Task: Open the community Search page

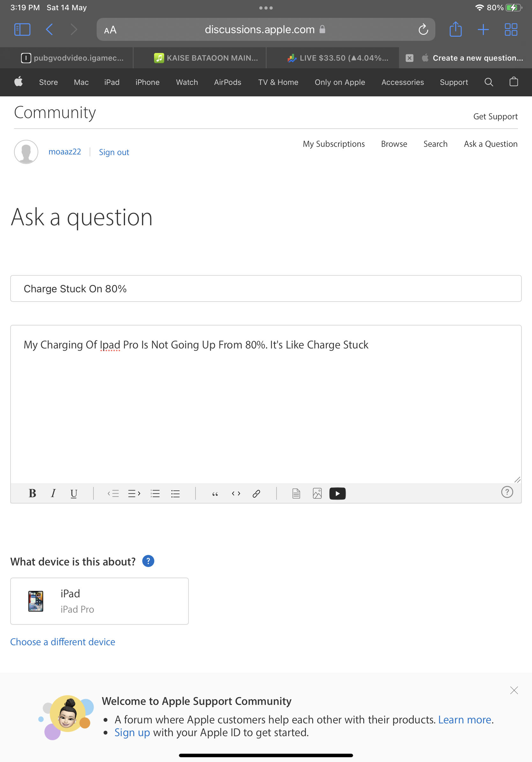Action: tap(435, 144)
